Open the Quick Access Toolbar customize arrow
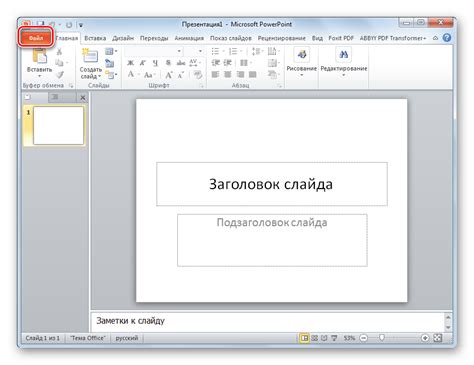The height and width of the screenshot is (365, 474). (81, 25)
